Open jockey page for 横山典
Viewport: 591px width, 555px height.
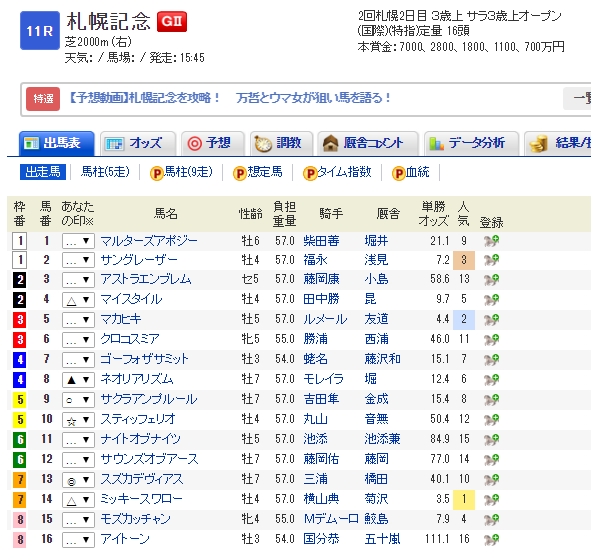(x=322, y=499)
